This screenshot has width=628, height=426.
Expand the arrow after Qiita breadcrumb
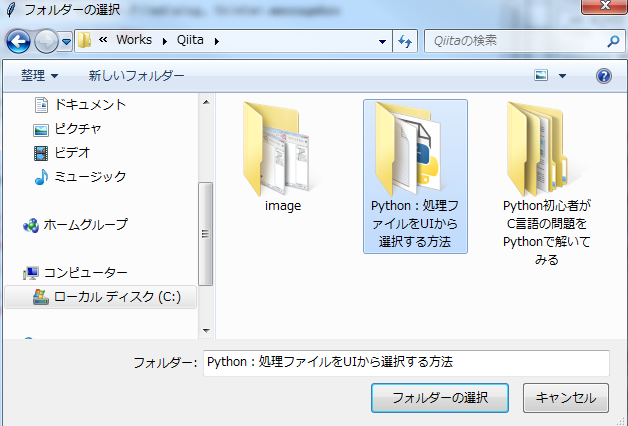[217, 41]
